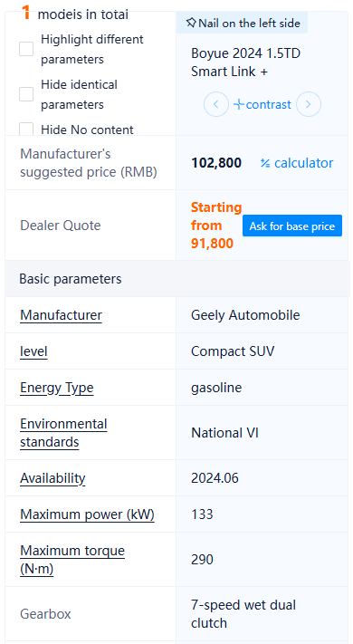Click the plus icon before contrast

pyautogui.click(x=238, y=104)
